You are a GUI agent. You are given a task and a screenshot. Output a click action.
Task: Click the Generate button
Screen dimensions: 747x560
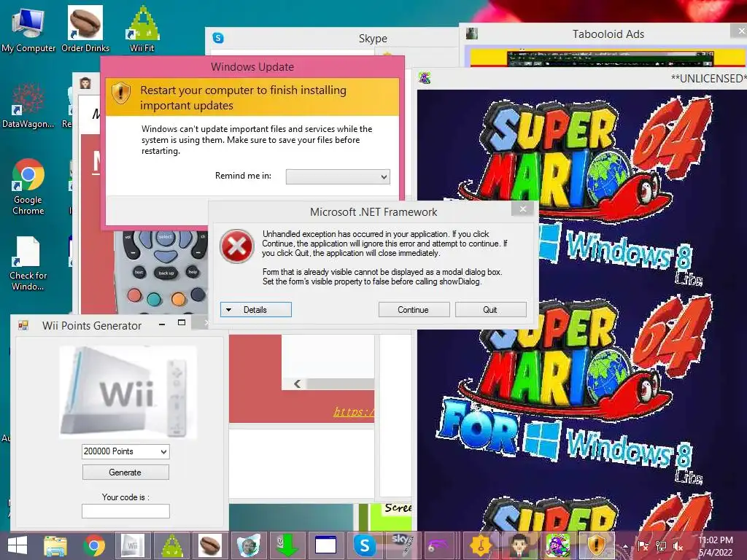click(125, 472)
